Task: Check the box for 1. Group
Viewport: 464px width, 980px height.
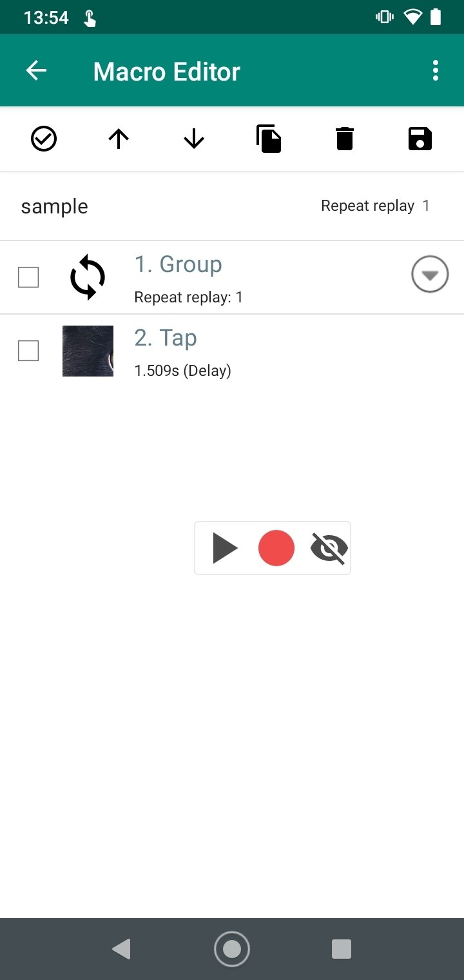Action: tap(28, 277)
